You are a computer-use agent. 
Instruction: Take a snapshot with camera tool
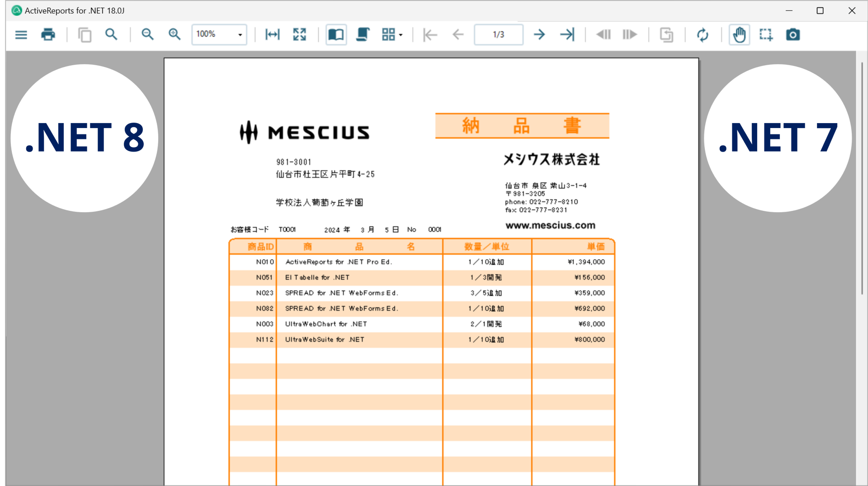pos(793,34)
